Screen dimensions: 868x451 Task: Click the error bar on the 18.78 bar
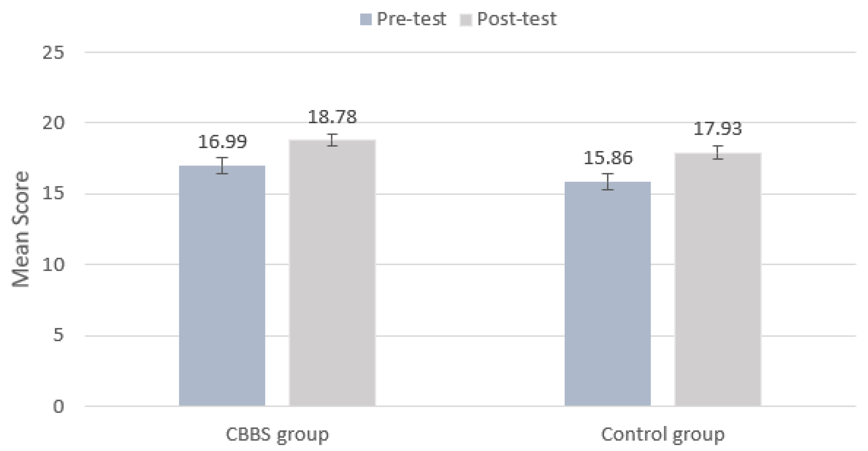tap(332, 140)
